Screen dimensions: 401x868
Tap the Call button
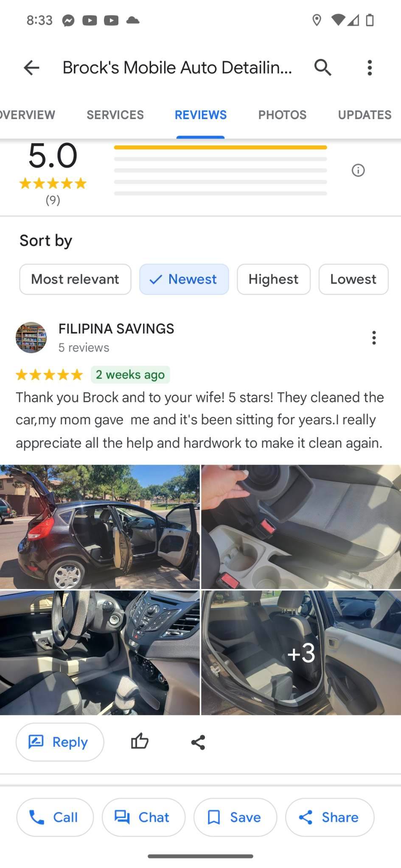coord(55,817)
